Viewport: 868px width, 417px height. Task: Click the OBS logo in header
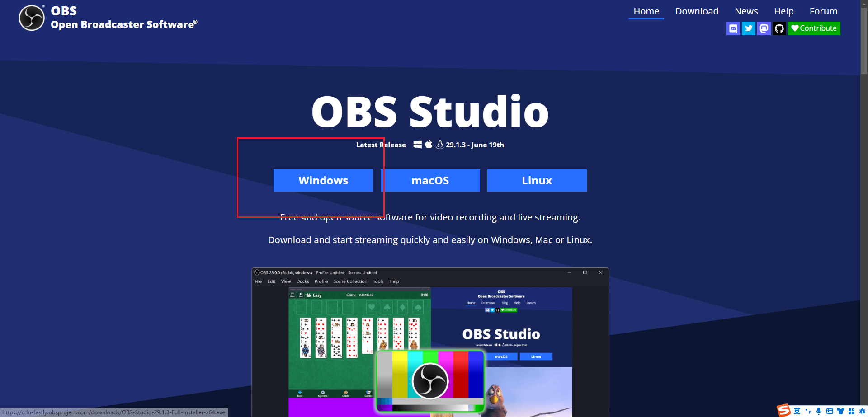[x=32, y=18]
